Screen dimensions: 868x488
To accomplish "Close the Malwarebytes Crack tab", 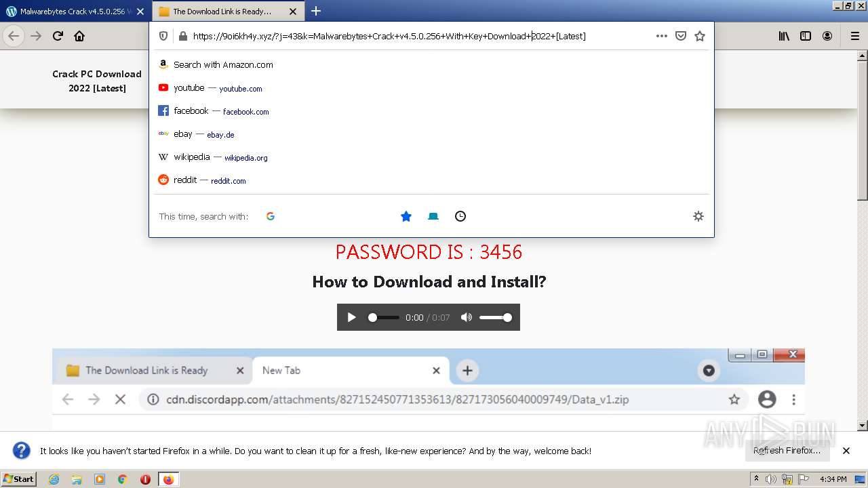I will coord(140,12).
